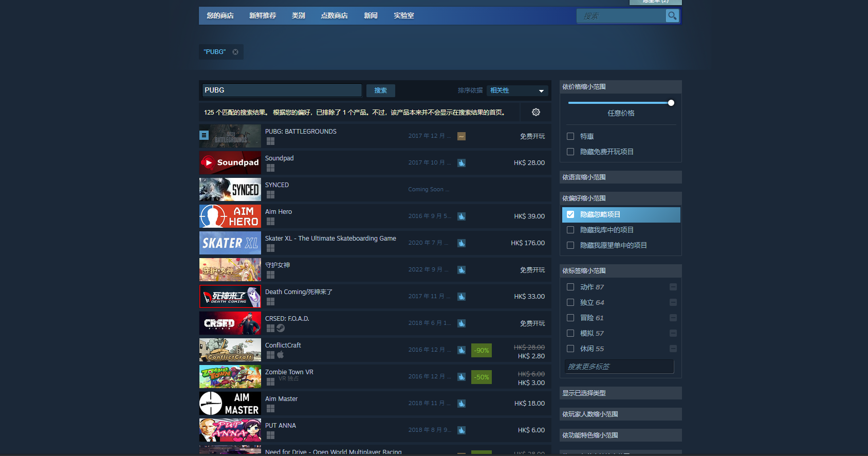This screenshot has height=456, width=868.
Task: Click positive review icon for Soundpad
Action: 461,163
